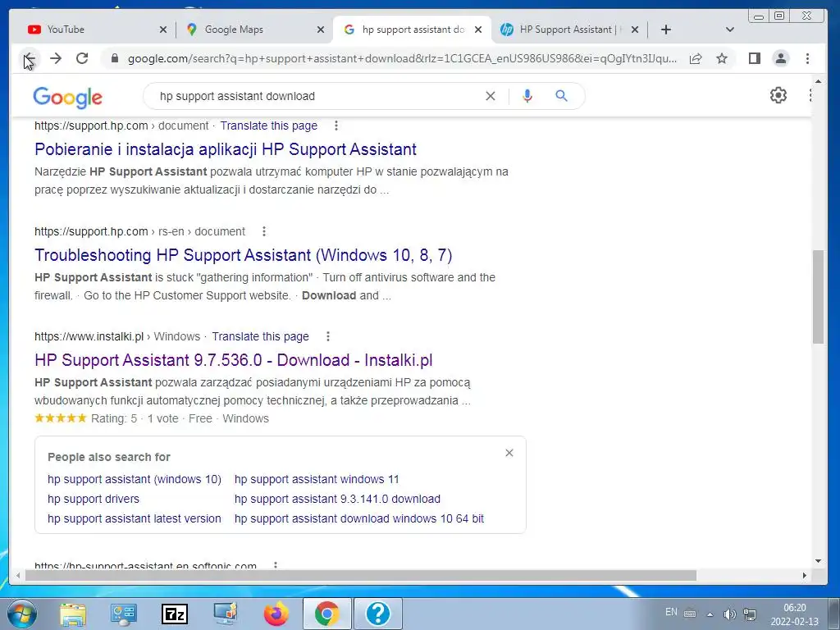Open Control Panel taskbar icon
The height and width of the screenshot is (630, 840).
tap(124, 614)
